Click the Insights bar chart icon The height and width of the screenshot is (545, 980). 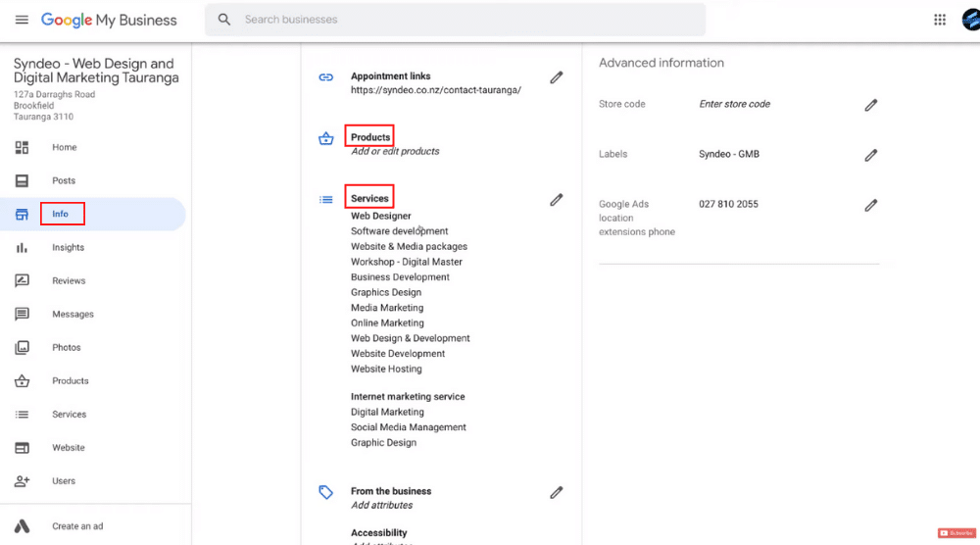click(22, 247)
